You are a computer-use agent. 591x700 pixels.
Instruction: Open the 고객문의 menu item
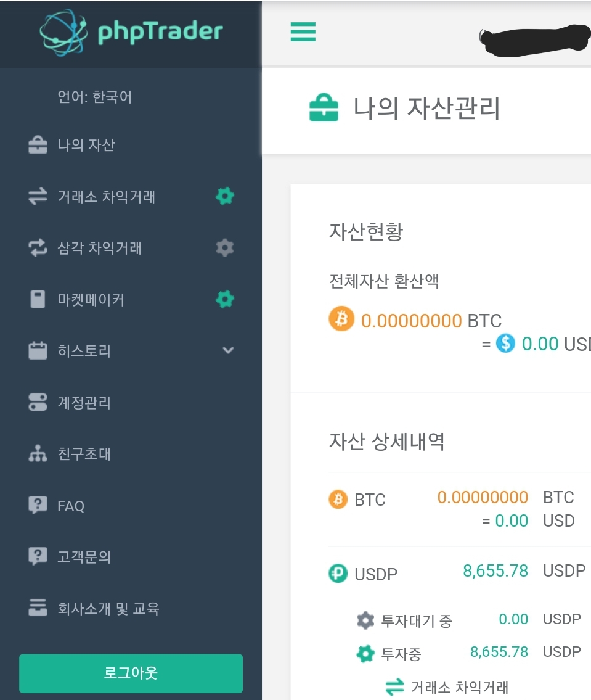pos(84,557)
